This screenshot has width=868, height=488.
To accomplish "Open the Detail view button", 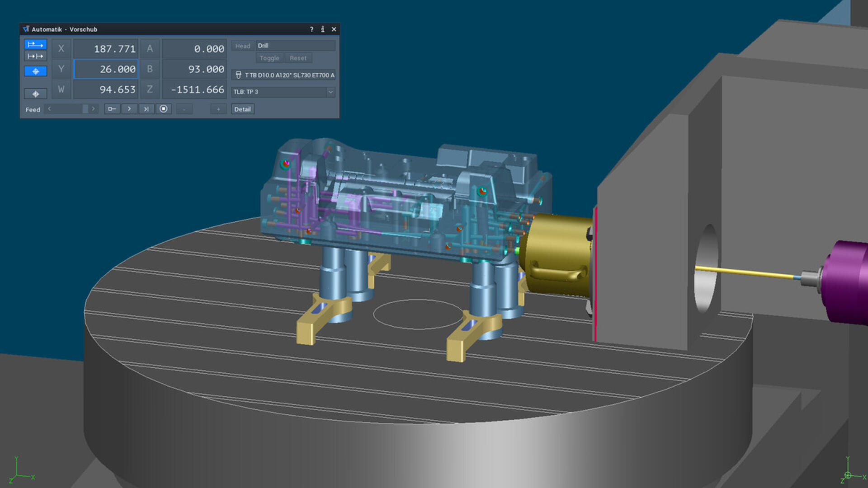I will [x=242, y=109].
